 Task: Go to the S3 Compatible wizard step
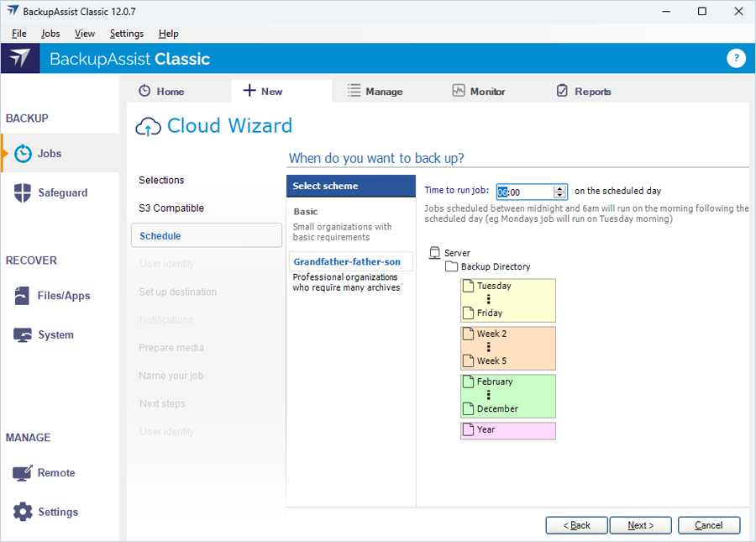pos(171,208)
